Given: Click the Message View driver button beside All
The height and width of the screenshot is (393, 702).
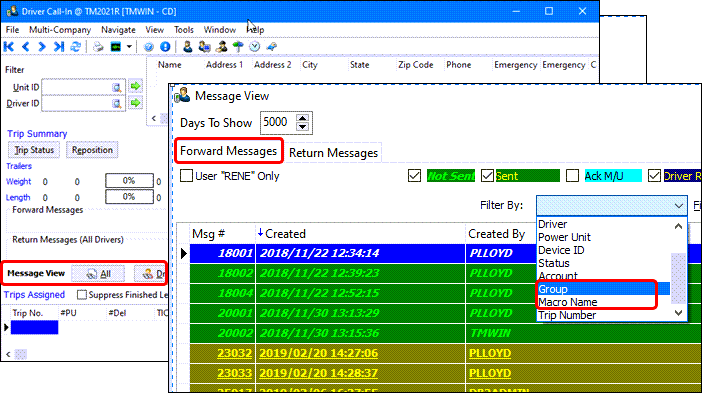Looking at the screenshot, I should click(x=150, y=273).
